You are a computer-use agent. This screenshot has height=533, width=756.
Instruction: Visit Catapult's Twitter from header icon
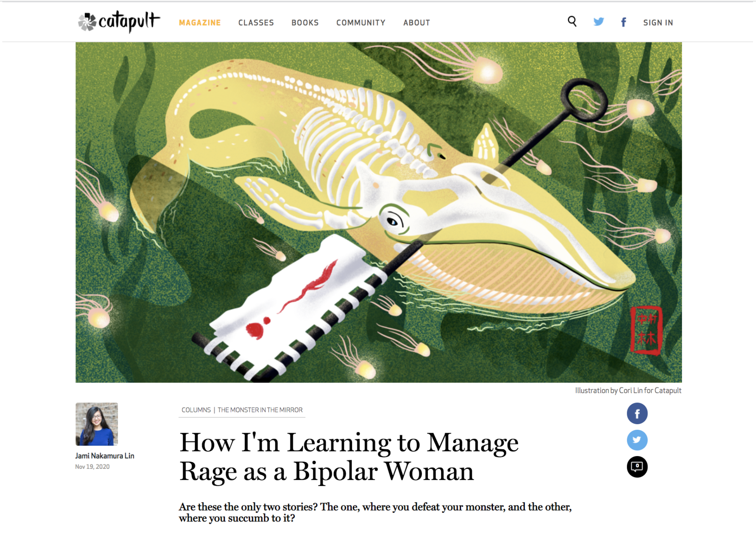click(x=598, y=22)
